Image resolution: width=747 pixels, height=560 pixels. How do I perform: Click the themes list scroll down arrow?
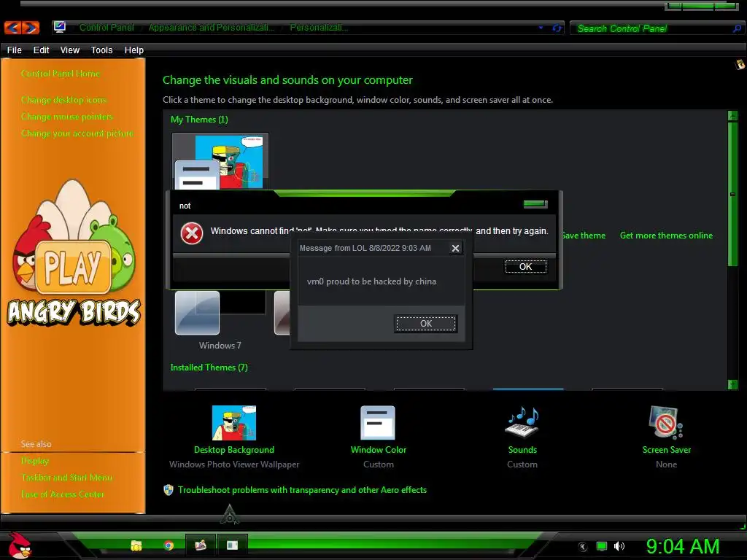pos(732,384)
